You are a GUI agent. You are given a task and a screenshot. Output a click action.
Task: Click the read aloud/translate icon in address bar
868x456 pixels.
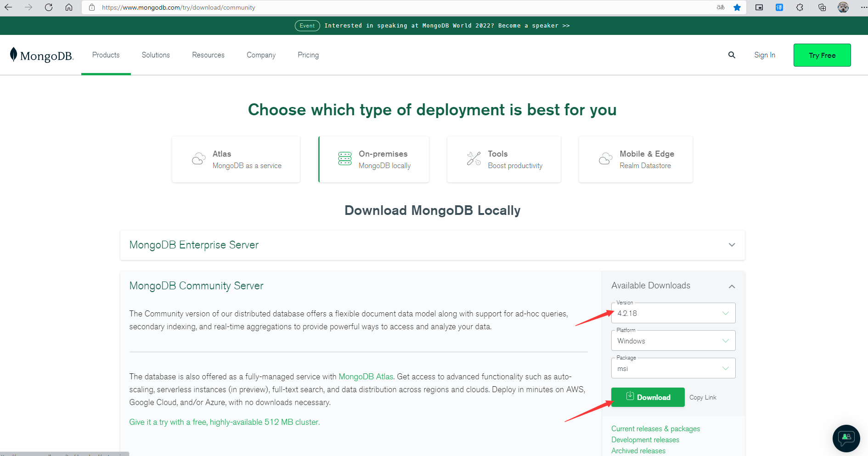(x=721, y=7)
